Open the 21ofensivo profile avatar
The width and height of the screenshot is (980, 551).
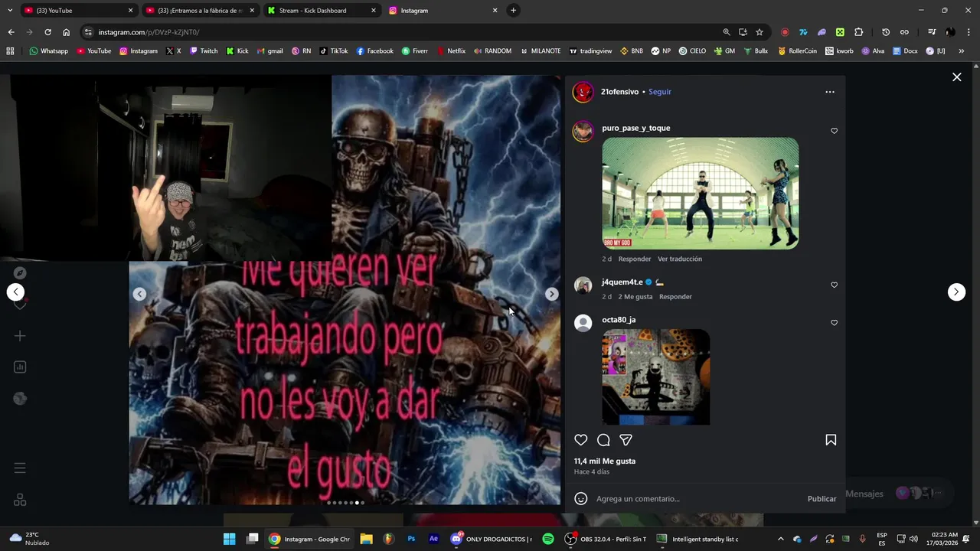tap(583, 92)
